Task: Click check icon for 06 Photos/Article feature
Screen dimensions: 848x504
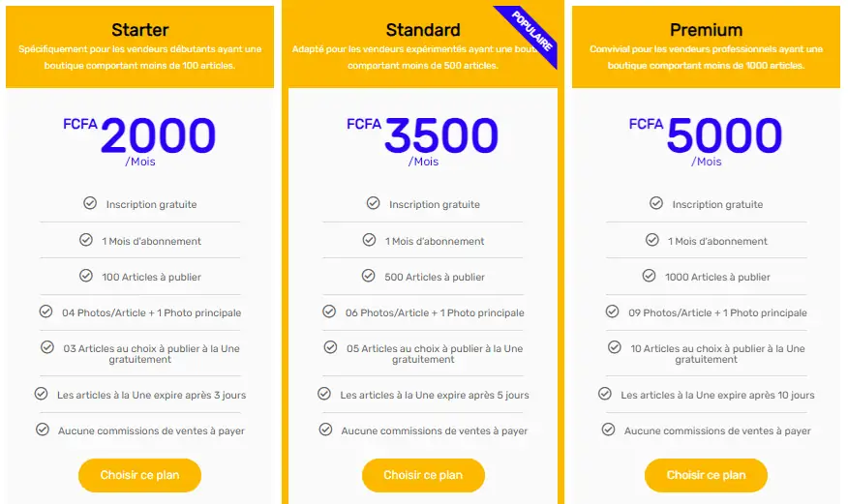Action: [329, 311]
